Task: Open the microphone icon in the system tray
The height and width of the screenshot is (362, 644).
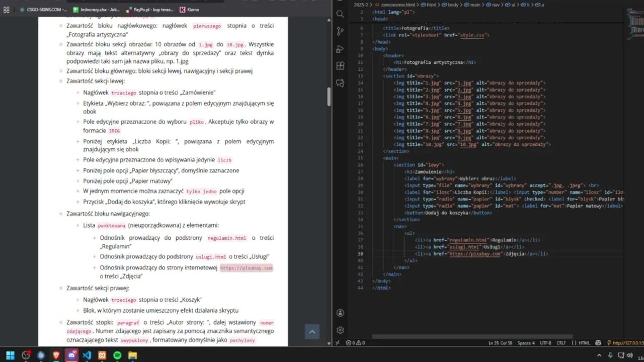Action: tap(610, 355)
